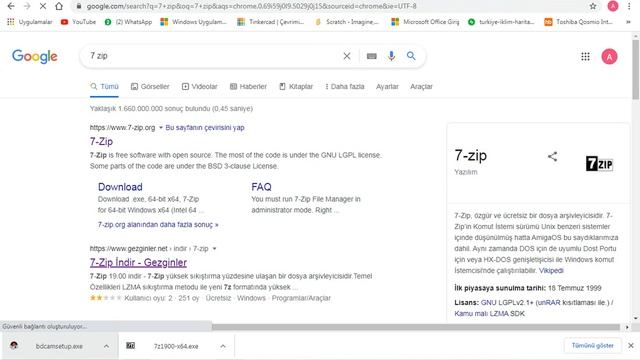Open the Download sitelink

pos(120,187)
